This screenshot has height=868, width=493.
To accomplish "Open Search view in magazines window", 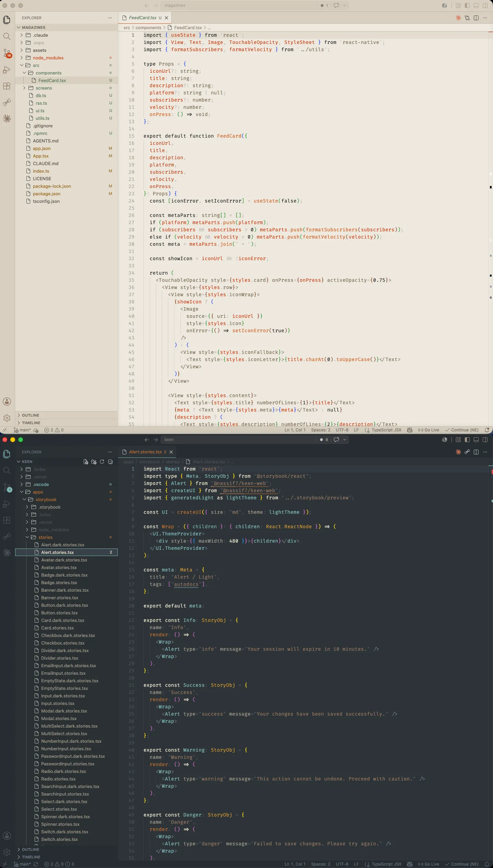I will click(x=7, y=36).
